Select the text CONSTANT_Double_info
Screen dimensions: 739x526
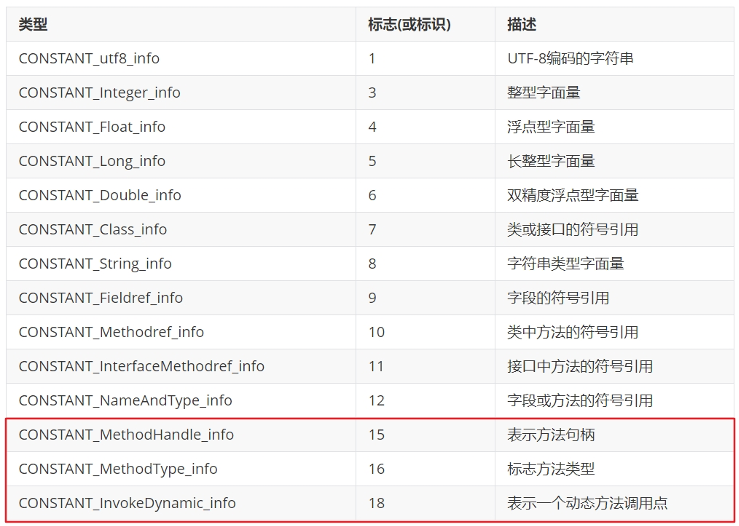coord(100,196)
